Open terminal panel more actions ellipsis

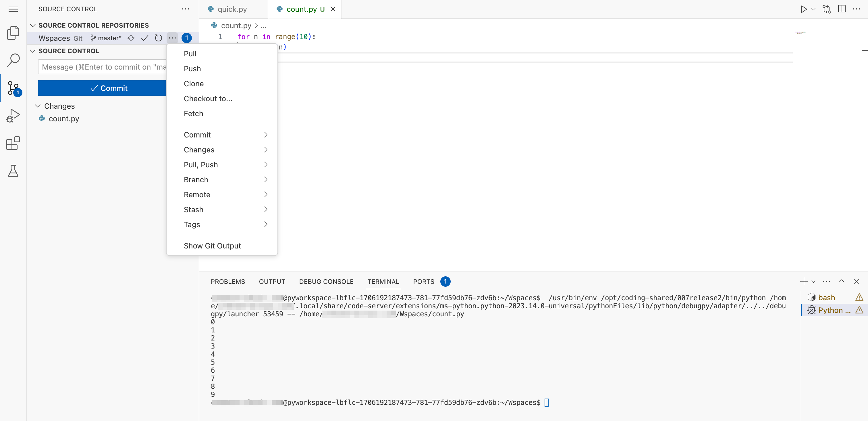(827, 281)
